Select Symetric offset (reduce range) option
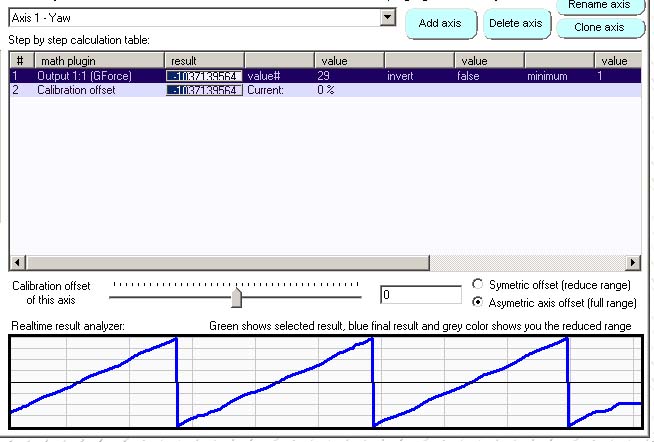The image size is (654, 442). click(x=478, y=285)
